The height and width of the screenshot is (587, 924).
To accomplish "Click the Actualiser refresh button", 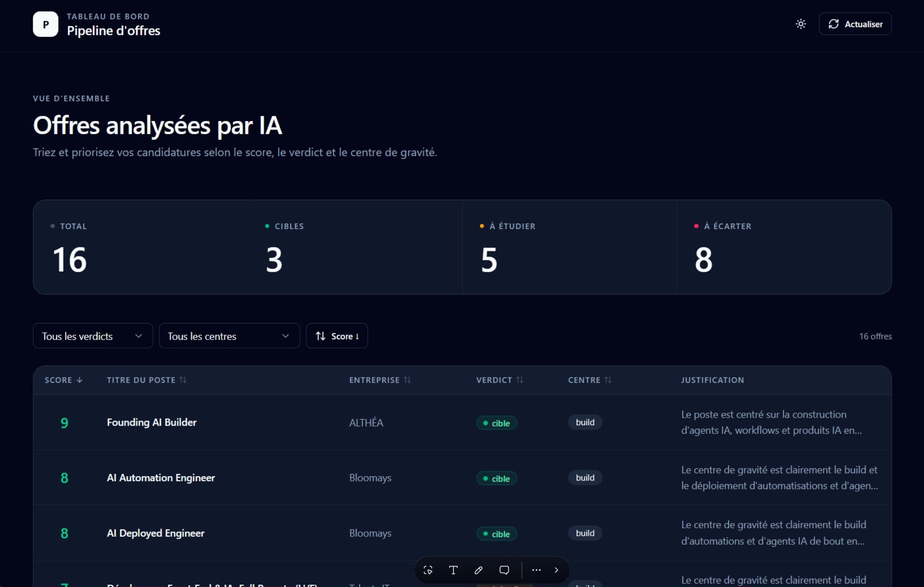I will point(855,24).
